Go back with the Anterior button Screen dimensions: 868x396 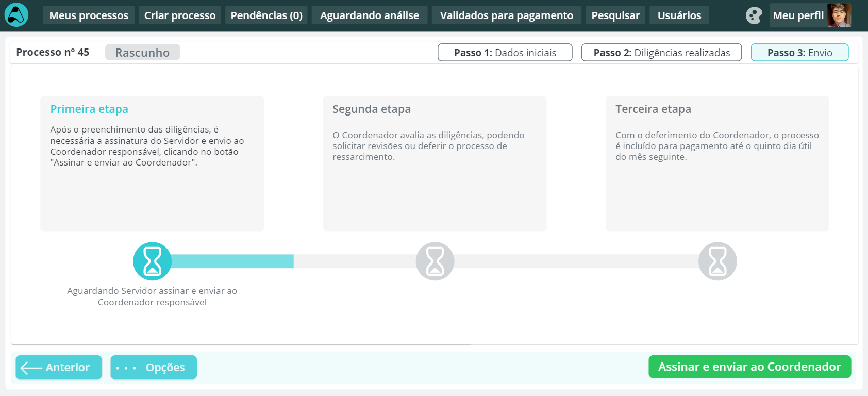[59, 367]
